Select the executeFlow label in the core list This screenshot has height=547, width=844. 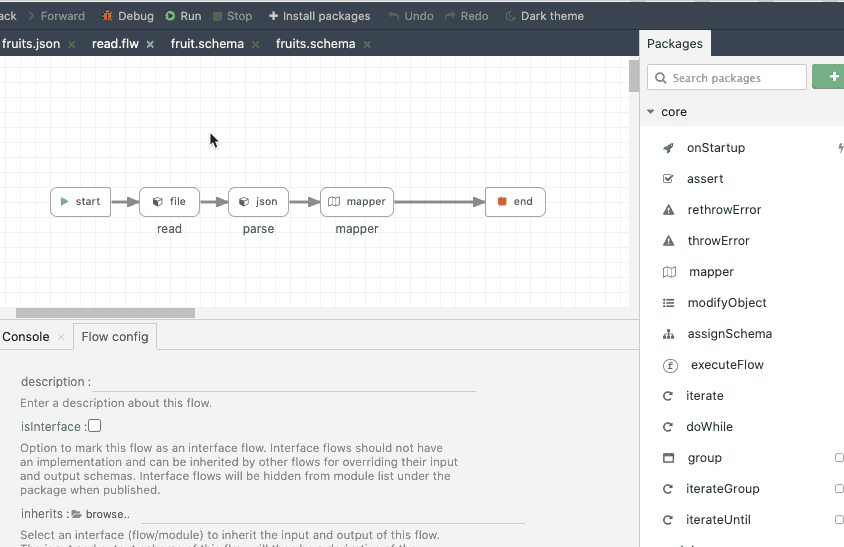coord(727,365)
